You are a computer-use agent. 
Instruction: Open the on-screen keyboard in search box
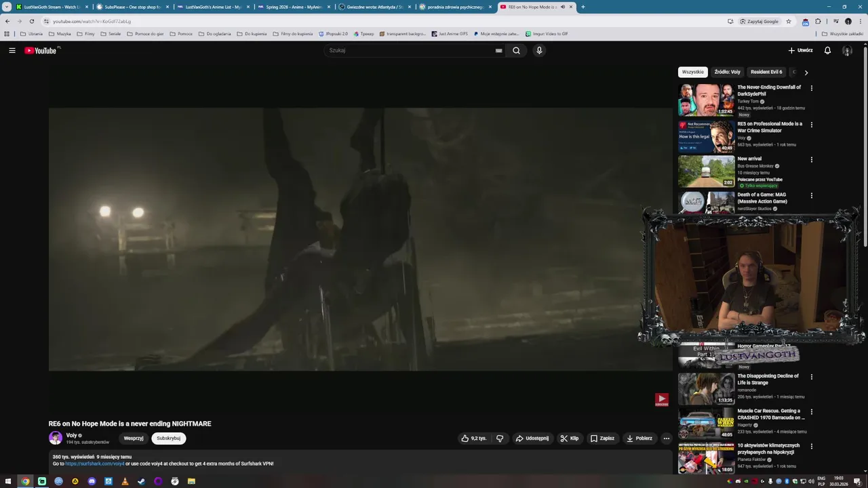pyautogui.click(x=498, y=50)
